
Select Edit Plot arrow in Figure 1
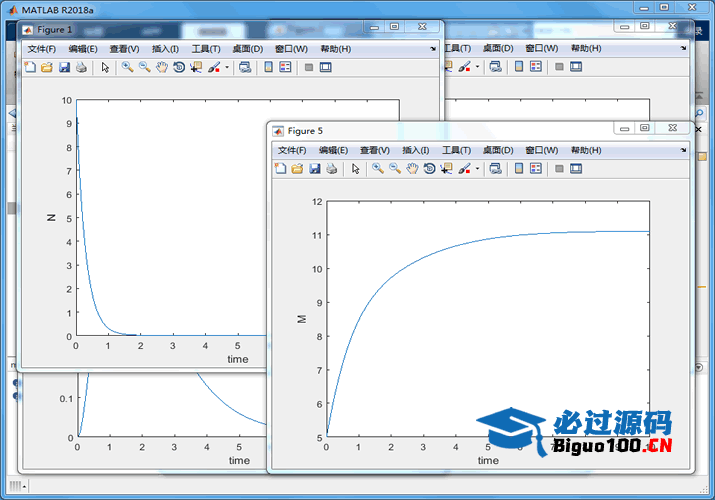coord(105,67)
